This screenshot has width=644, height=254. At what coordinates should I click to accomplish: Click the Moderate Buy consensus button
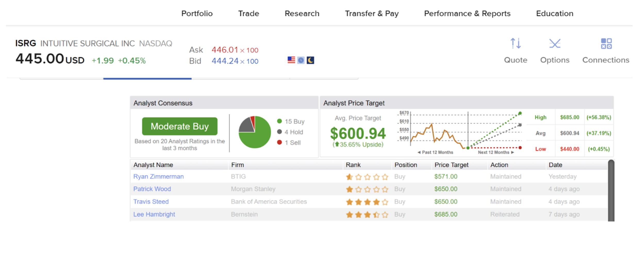(x=180, y=126)
